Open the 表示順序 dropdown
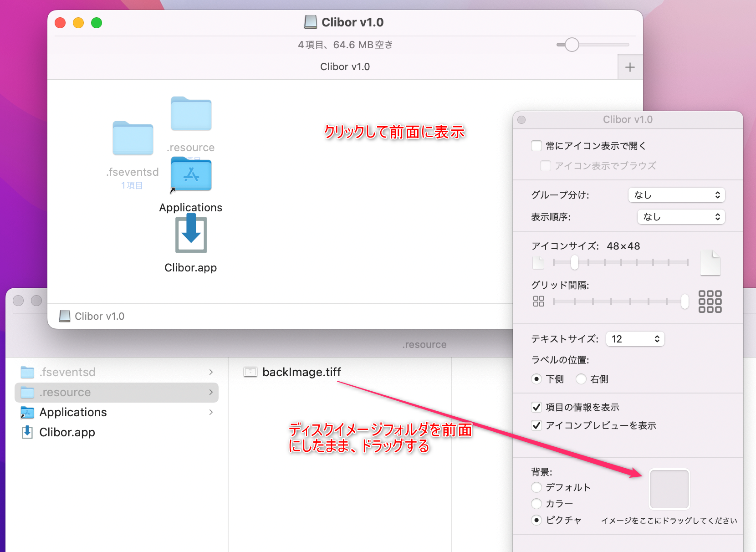Viewport: 756px width, 552px height. coord(681,217)
